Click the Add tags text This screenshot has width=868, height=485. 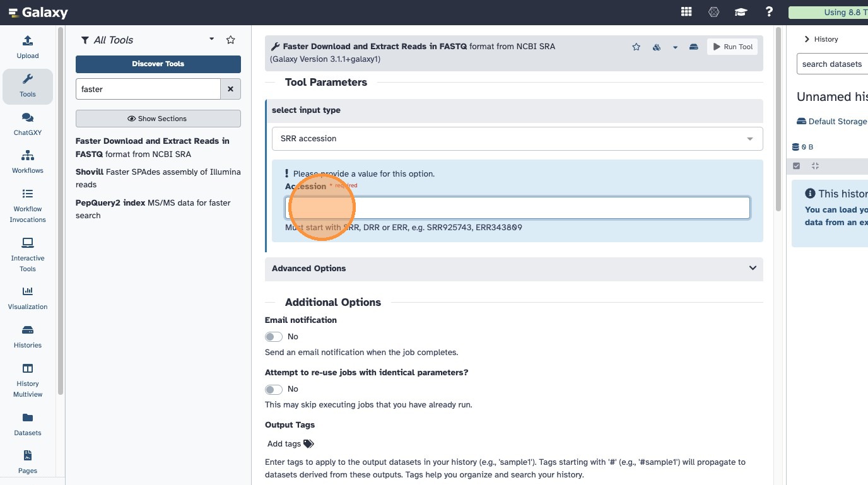click(284, 444)
